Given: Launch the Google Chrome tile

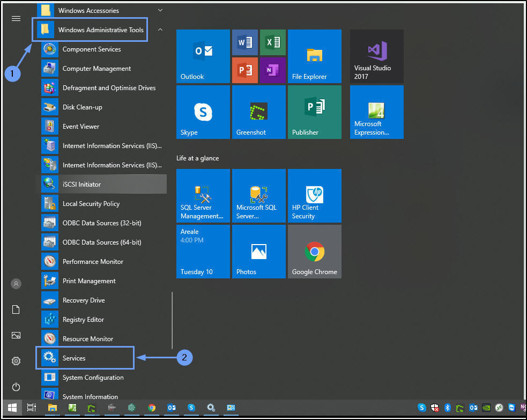Looking at the screenshot, I should [314, 252].
